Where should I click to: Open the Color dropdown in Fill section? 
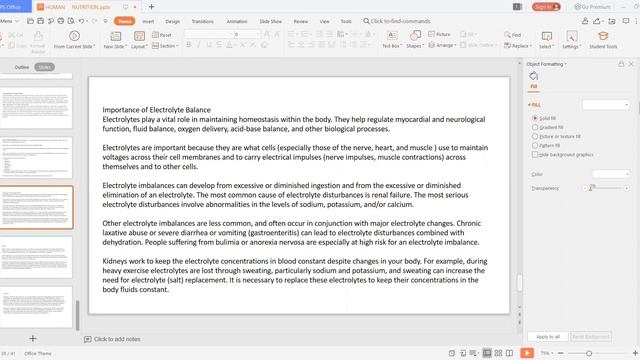(x=611, y=174)
